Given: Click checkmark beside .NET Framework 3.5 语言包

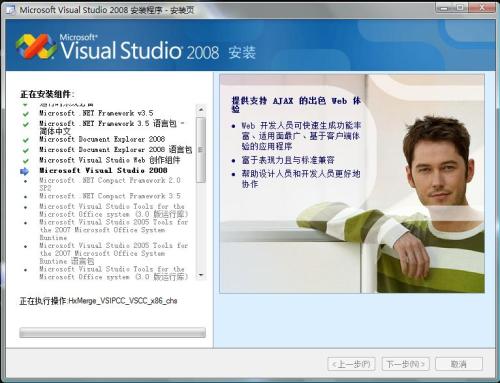Looking at the screenshot, I should tap(25, 125).
